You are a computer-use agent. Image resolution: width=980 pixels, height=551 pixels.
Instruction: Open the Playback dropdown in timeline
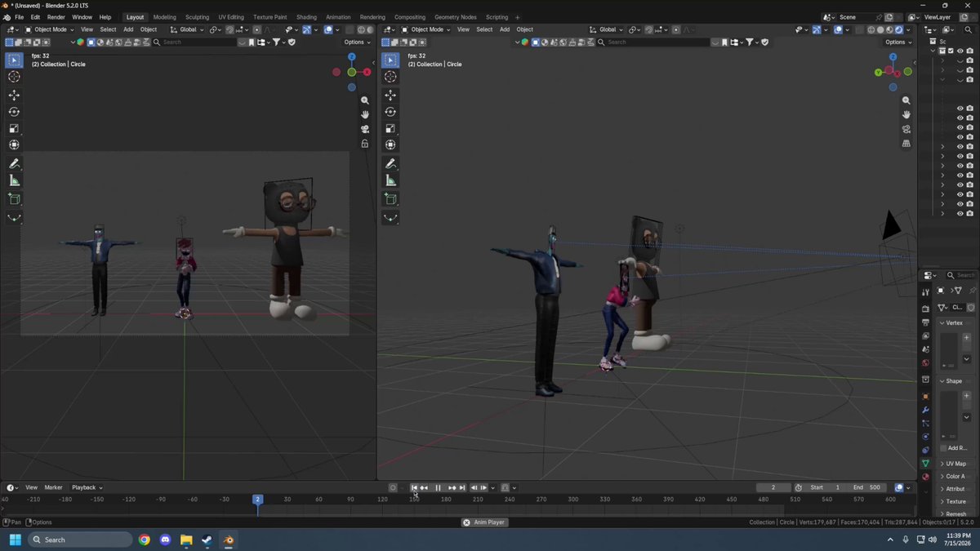tap(87, 488)
